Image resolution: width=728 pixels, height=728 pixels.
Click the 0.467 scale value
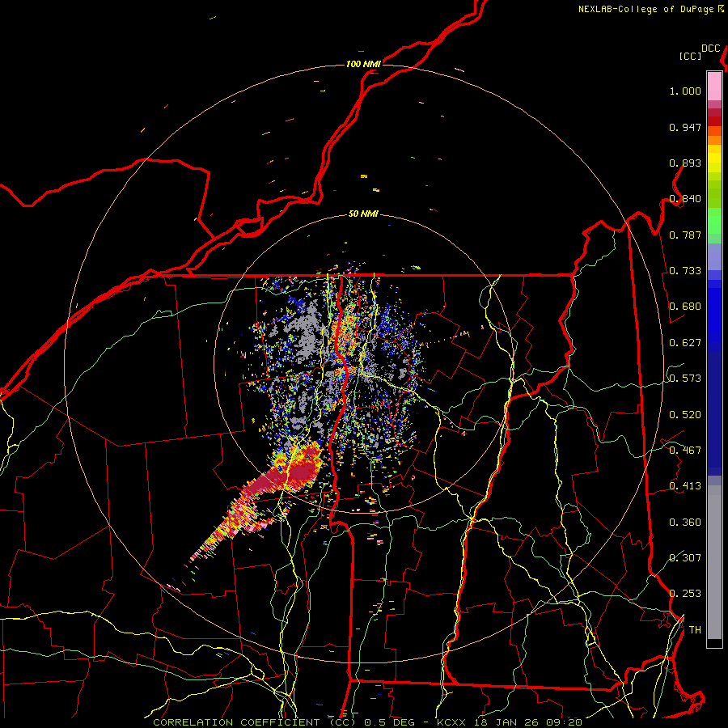685,451
